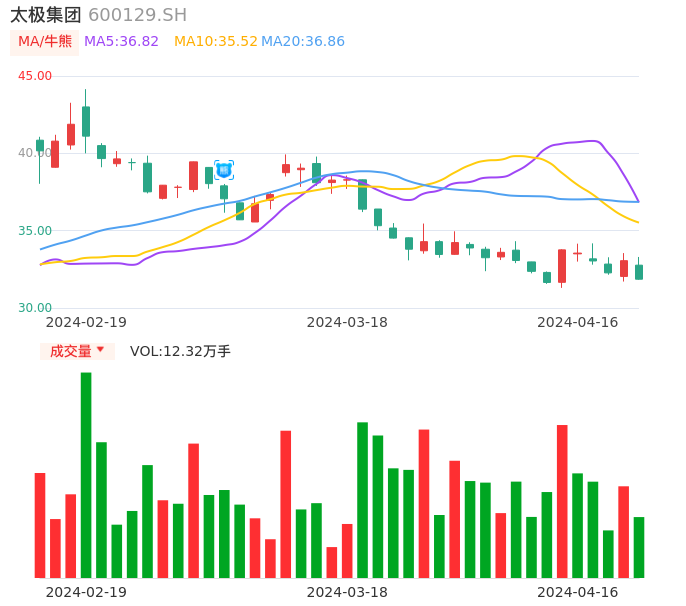686x606 pixels.
Task: Click the 太极集团 stock name
Action: (x=46, y=15)
